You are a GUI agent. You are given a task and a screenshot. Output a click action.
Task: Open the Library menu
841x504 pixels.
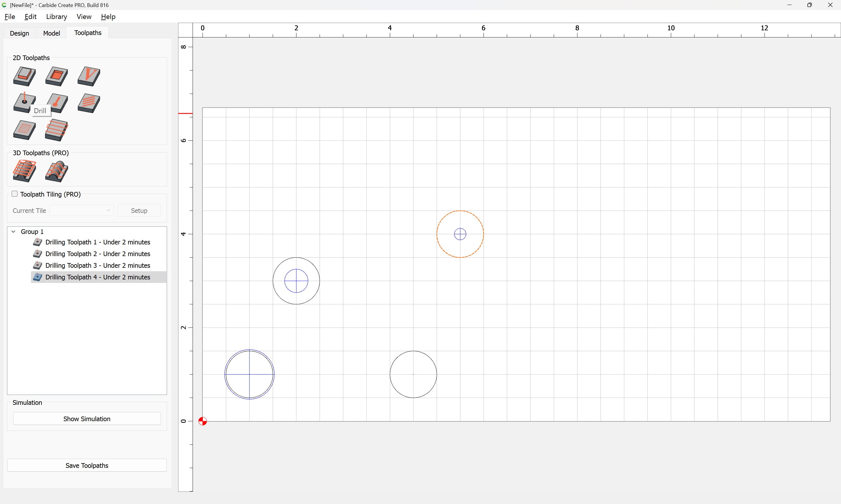[56, 17]
